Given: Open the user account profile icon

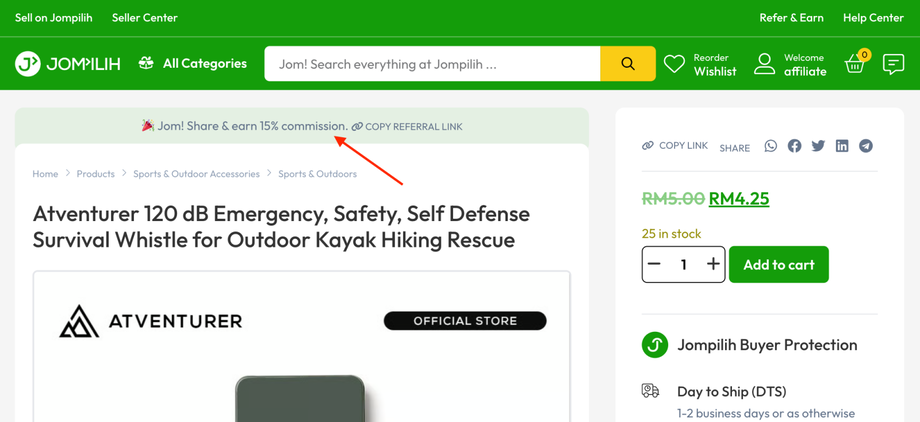Looking at the screenshot, I should coord(765,63).
